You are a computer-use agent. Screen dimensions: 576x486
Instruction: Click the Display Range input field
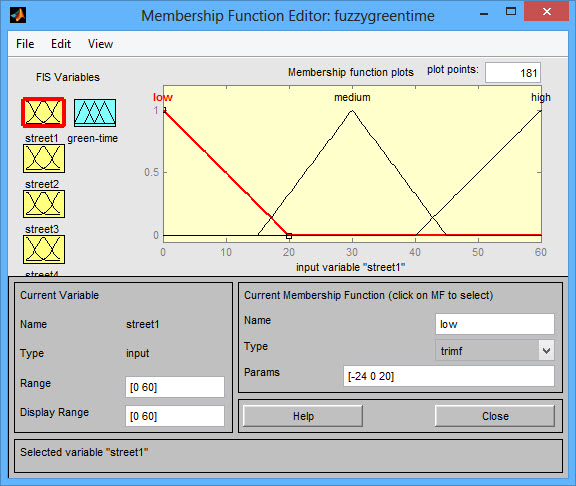[174, 416]
